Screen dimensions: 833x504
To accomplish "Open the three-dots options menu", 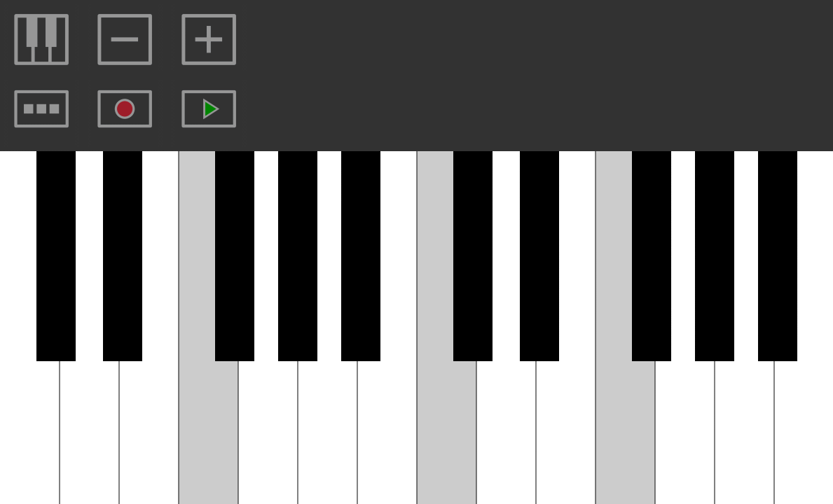I will coord(41,108).
